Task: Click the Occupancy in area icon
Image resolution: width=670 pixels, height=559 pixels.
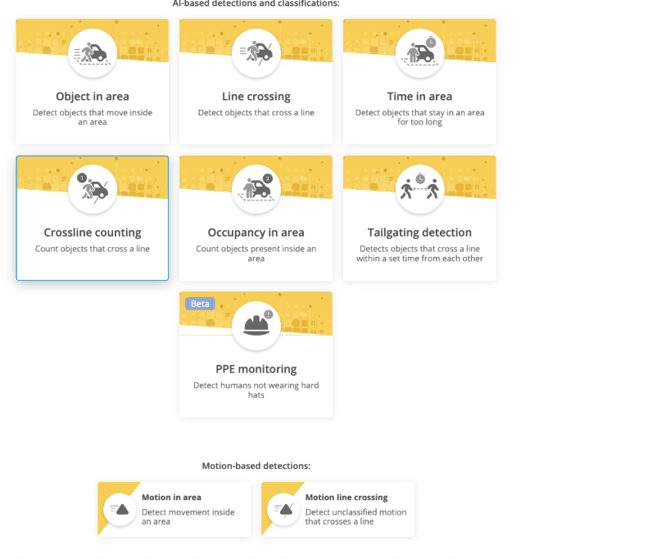Action: [x=256, y=188]
